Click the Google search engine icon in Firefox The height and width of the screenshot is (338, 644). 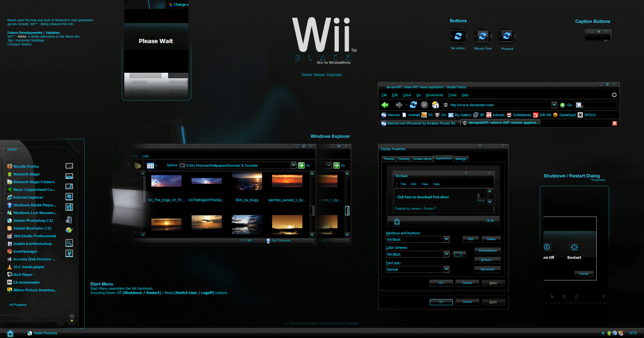click(x=579, y=105)
